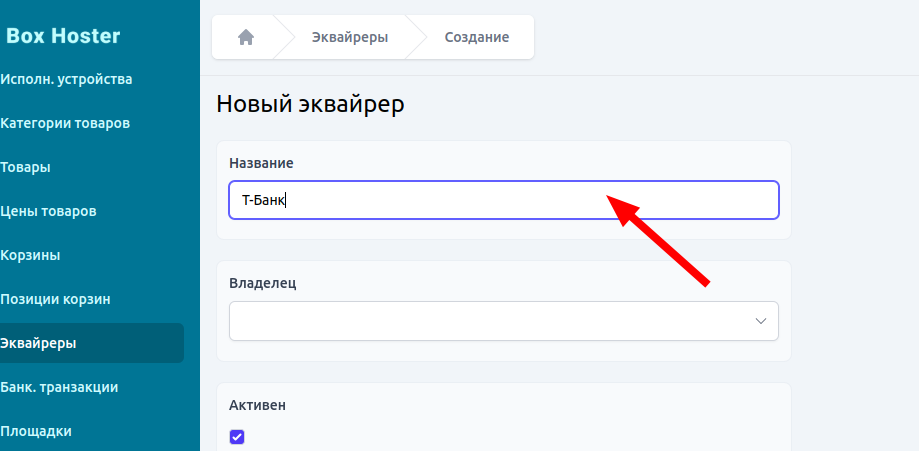Navigate to Категории товаров section
Image resolution: width=919 pixels, height=451 pixels.
[x=65, y=123]
